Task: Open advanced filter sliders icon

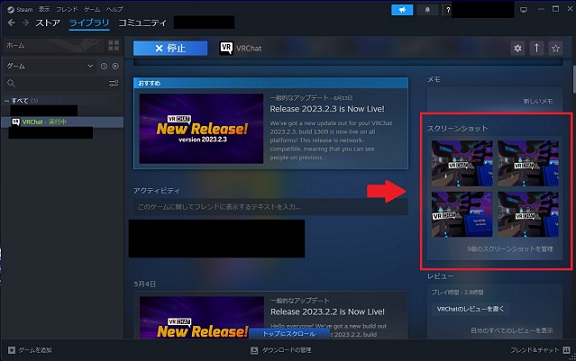Action: click(x=114, y=83)
